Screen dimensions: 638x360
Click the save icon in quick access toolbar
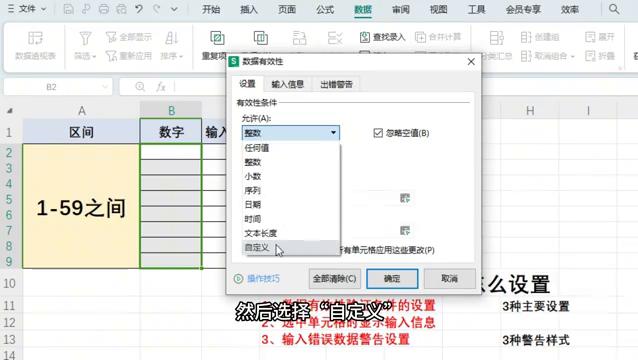tap(68, 9)
